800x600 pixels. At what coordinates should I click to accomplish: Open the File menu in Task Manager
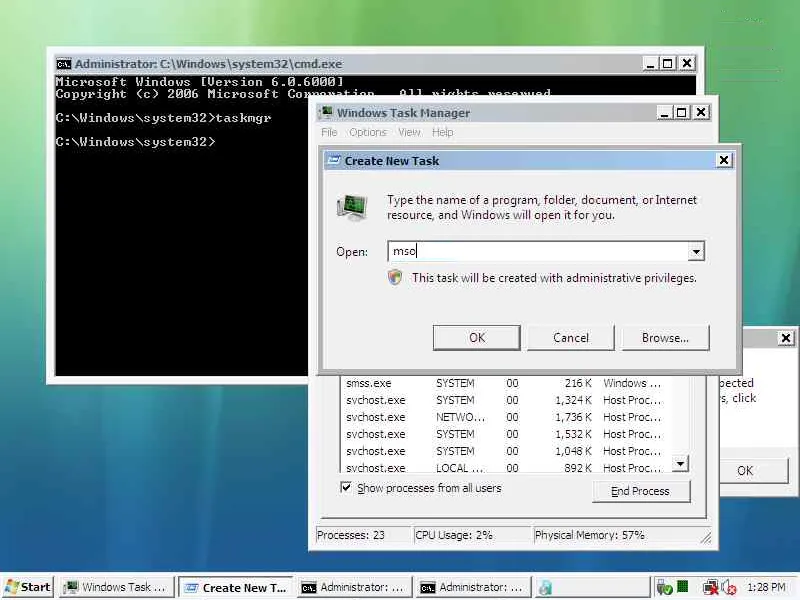(x=329, y=132)
